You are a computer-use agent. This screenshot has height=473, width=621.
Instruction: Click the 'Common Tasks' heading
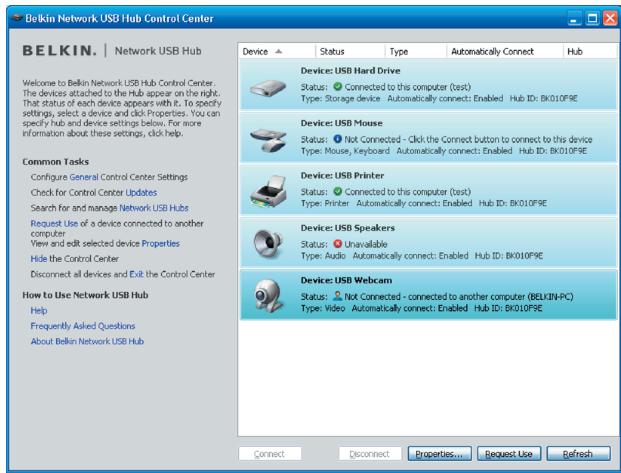click(55, 162)
